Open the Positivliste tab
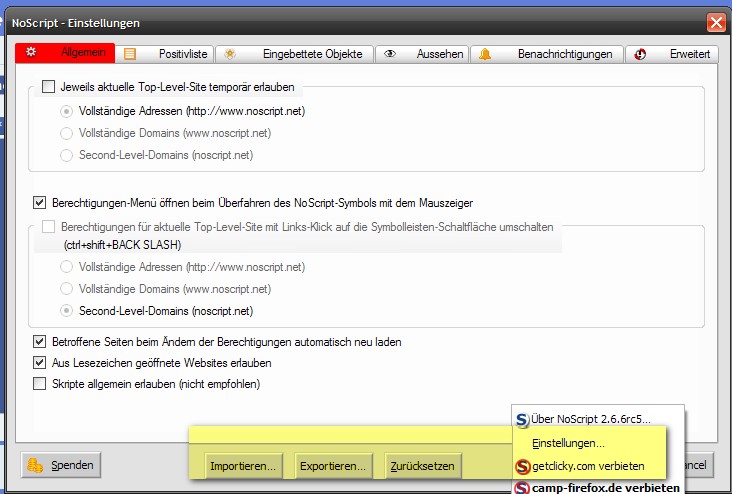 coord(165,54)
